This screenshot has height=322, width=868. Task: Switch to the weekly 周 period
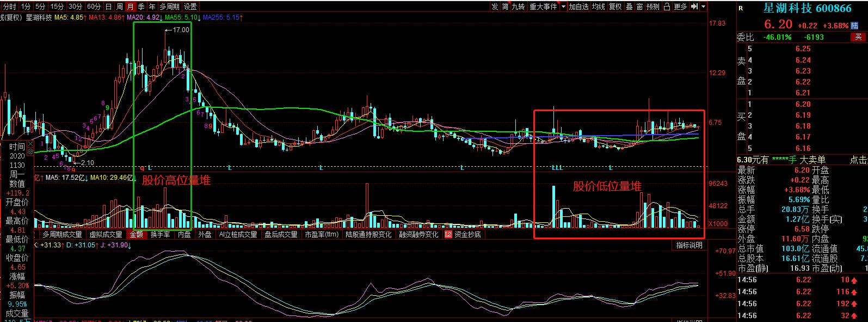click(x=119, y=7)
